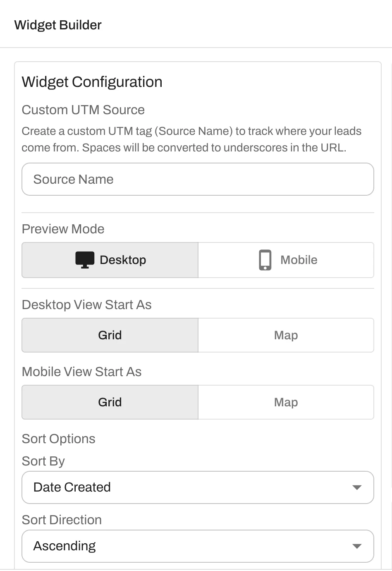Click the Sort Options section label
Image resolution: width=392 pixels, height=571 pixels.
pos(58,439)
